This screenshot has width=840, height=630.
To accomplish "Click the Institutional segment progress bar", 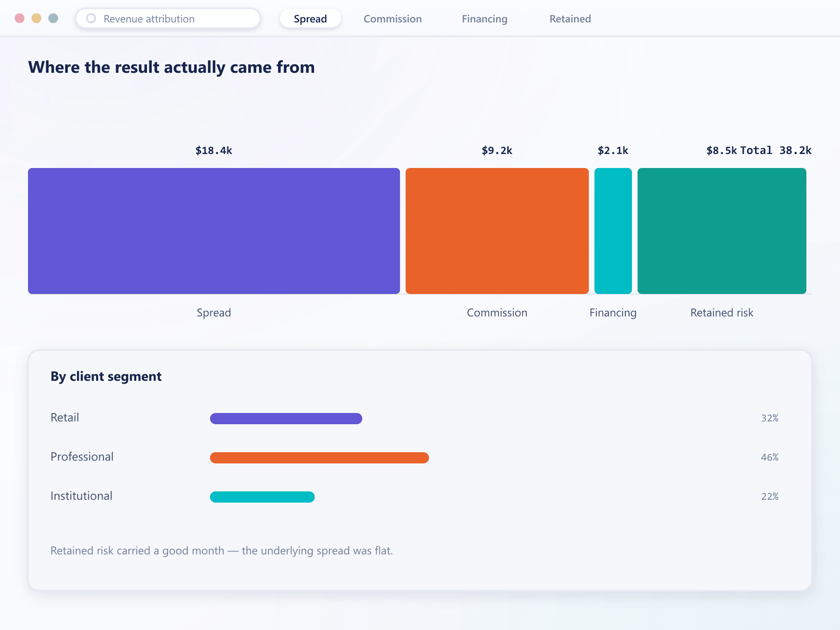I will tap(262, 497).
